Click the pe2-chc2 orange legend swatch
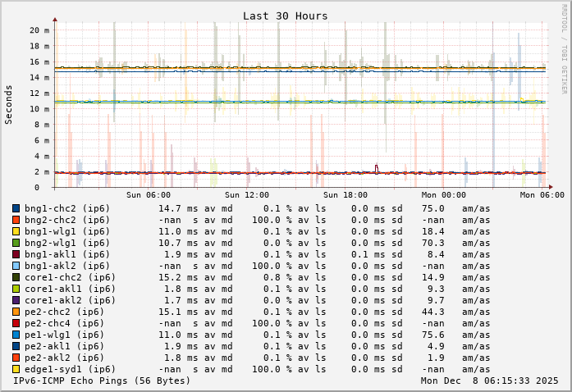 pos(16,312)
